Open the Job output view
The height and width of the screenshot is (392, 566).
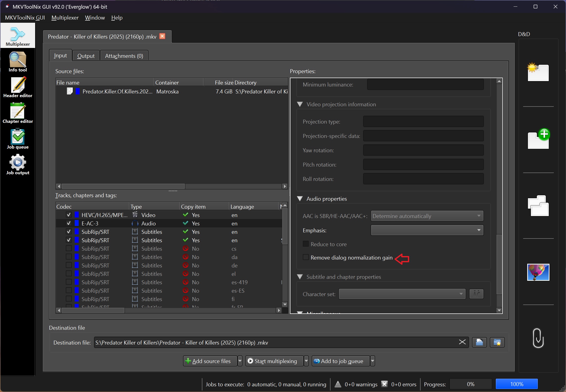[18, 165]
